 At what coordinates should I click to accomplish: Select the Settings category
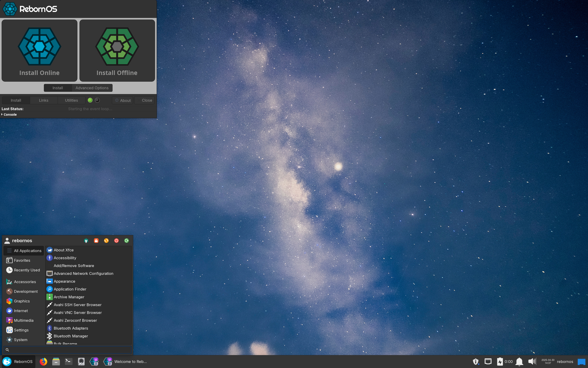24,330
